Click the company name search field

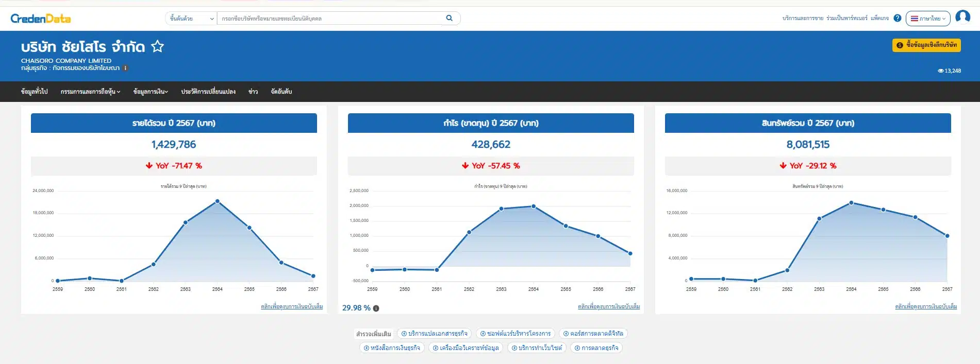click(330, 19)
